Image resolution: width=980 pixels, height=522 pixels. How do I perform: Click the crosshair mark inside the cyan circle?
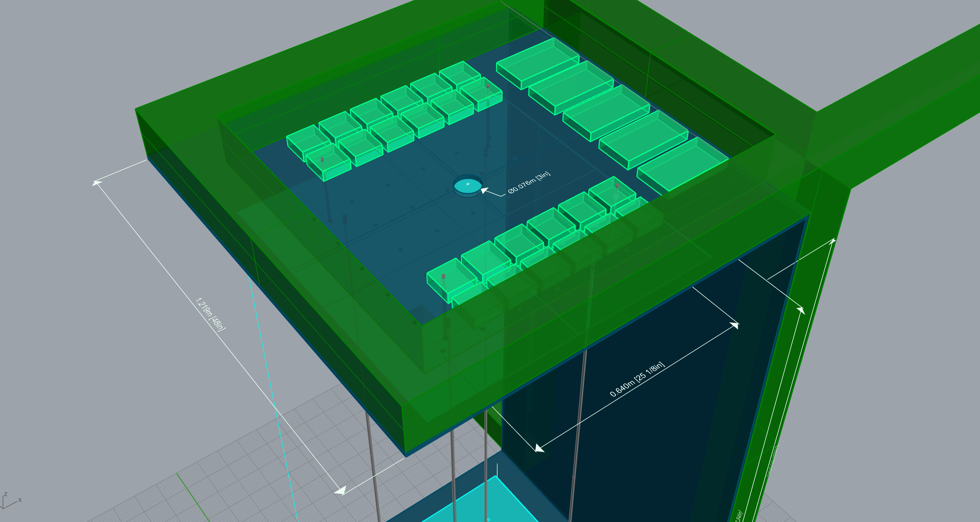tap(467, 184)
